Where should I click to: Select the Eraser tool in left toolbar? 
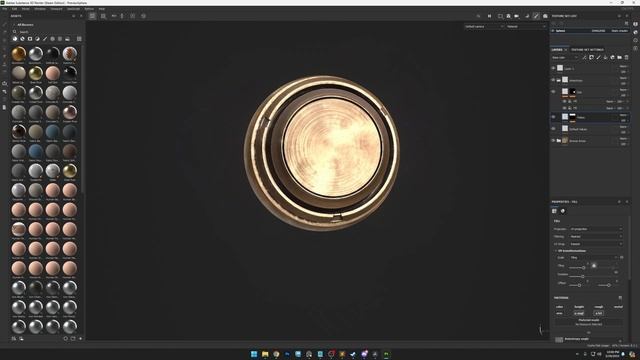coord(4,32)
